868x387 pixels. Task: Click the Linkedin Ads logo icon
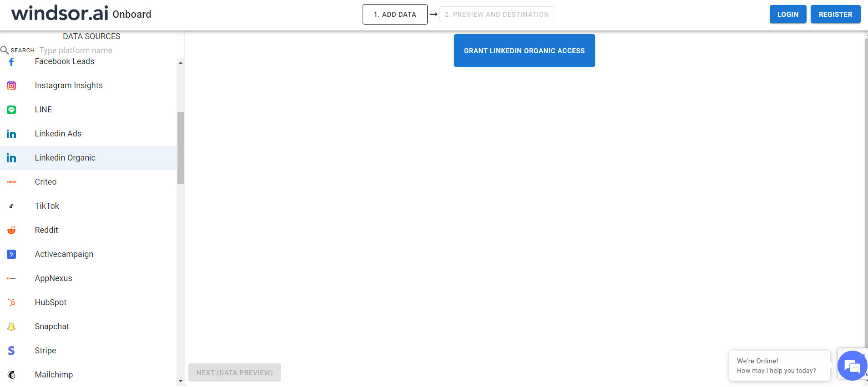pos(11,134)
